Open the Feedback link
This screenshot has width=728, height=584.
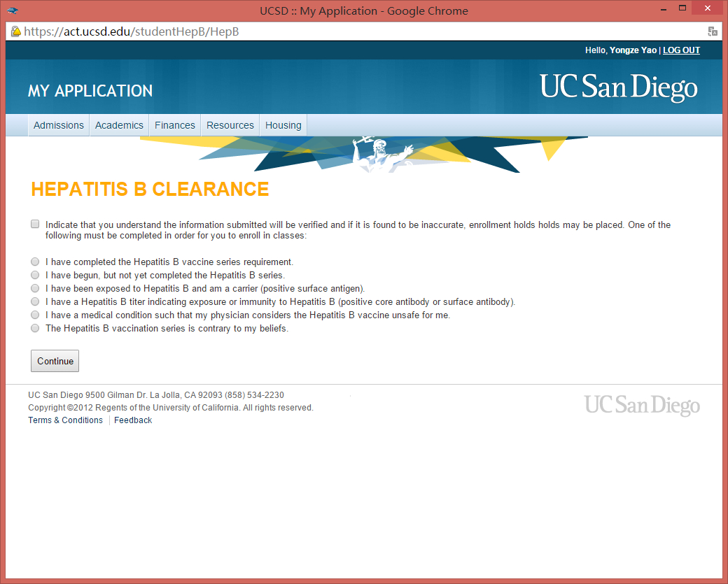[x=133, y=420]
